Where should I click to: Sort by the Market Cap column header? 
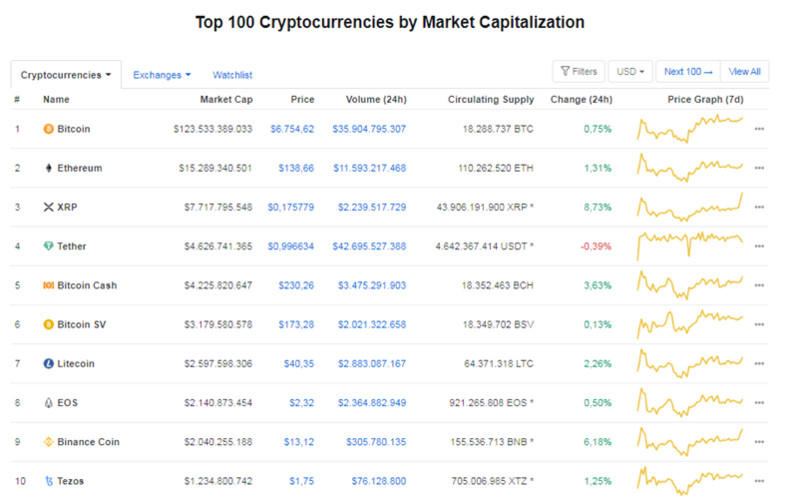[x=226, y=99]
